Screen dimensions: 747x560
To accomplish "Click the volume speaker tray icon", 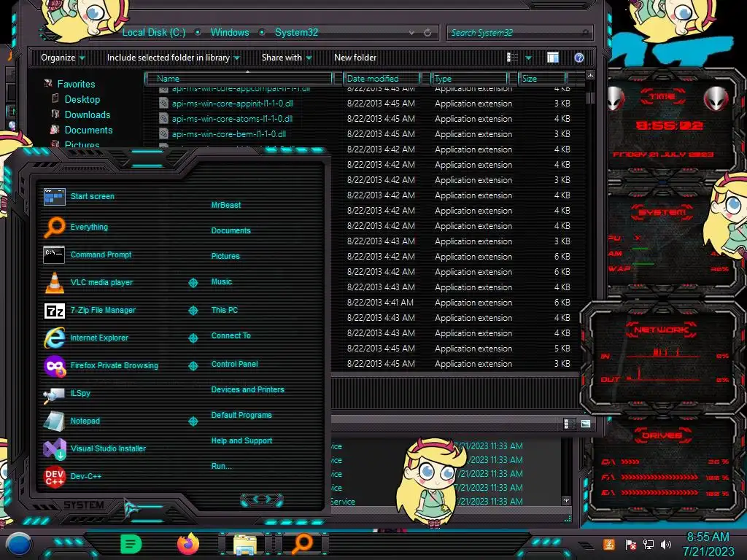I will click(666, 544).
